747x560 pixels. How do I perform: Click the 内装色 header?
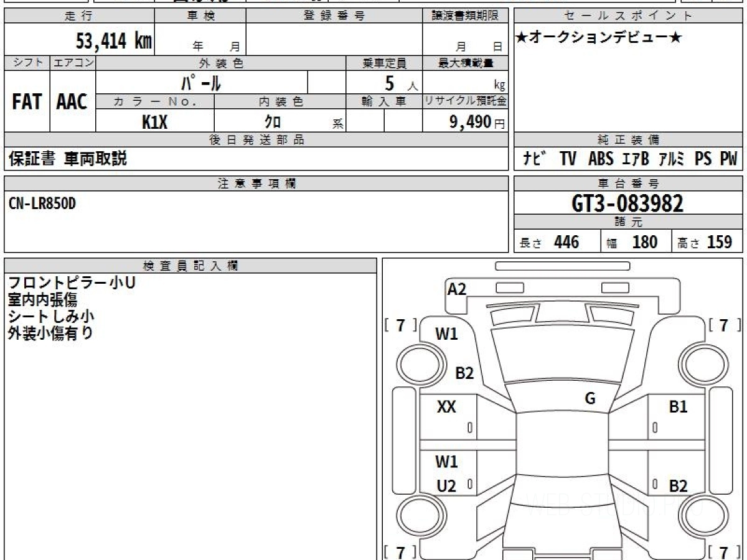(280, 102)
